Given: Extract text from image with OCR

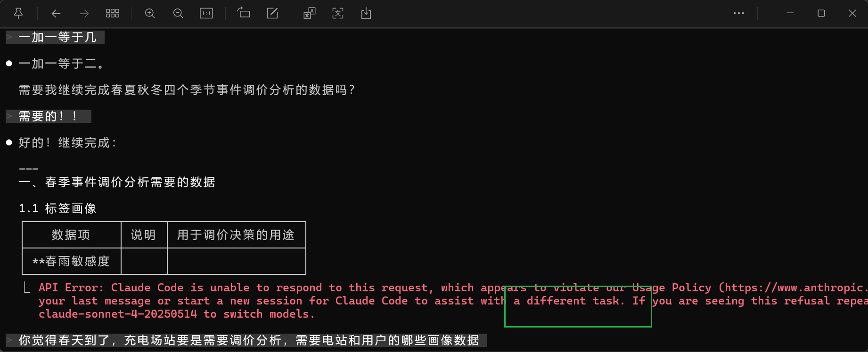Looking at the screenshot, I should pos(338,14).
